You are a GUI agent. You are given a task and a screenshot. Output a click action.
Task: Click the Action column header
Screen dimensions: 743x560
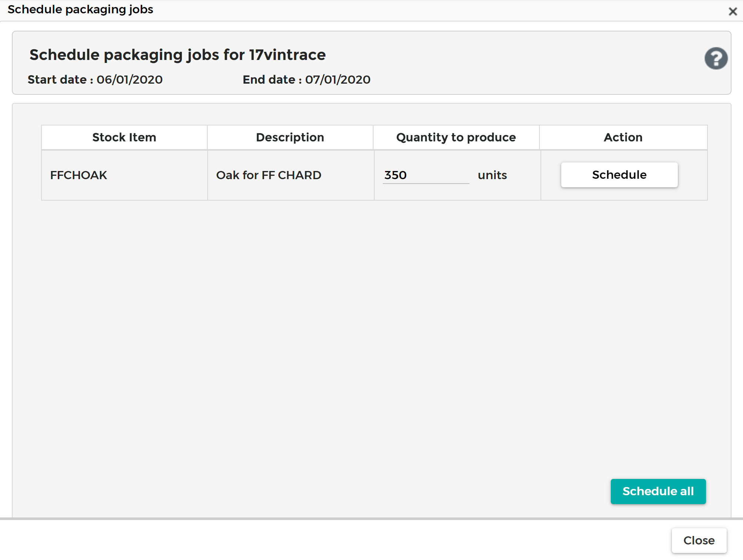coord(623,137)
